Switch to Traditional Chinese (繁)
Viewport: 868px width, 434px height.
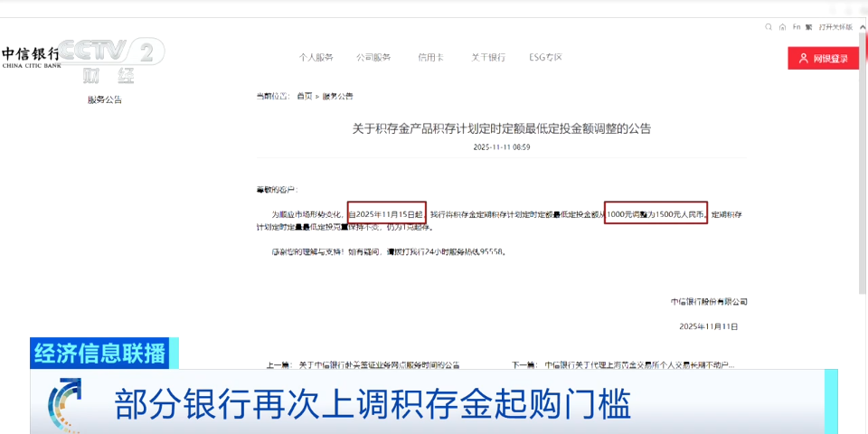pos(808,27)
